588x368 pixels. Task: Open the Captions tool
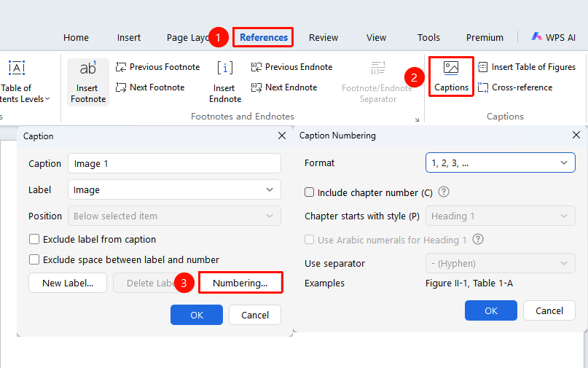point(451,77)
